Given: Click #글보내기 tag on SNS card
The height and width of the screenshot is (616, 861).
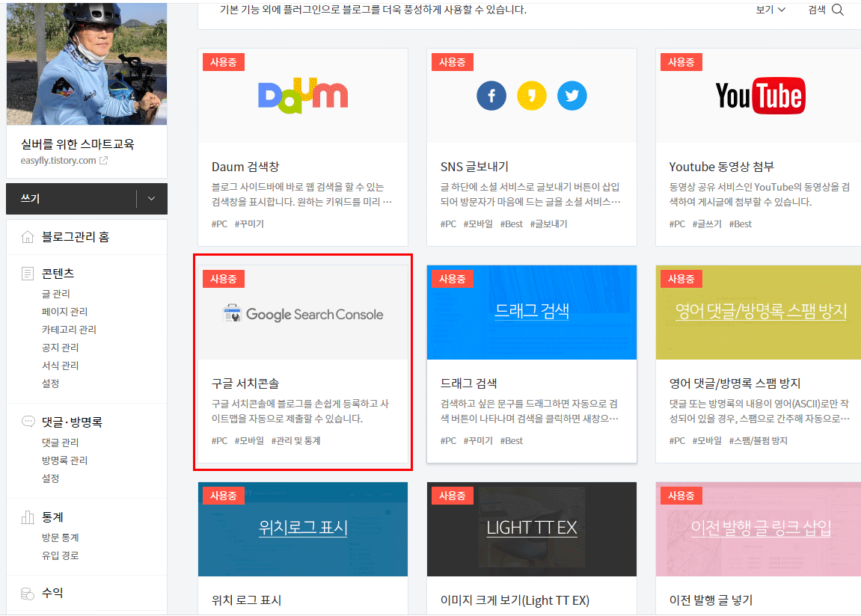Looking at the screenshot, I should coord(548,224).
